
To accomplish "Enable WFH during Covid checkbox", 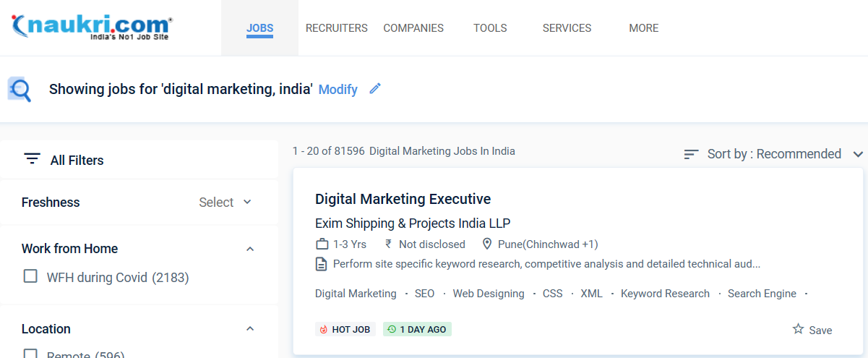I will coord(30,276).
